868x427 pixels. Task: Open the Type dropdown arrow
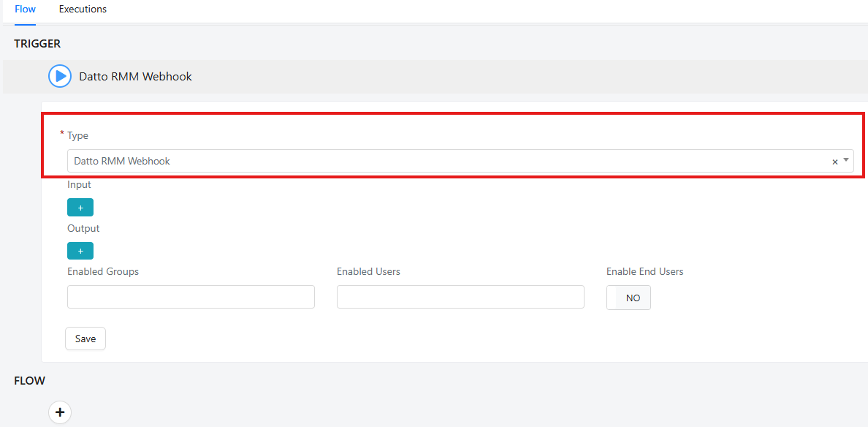click(x=846, y=160)
